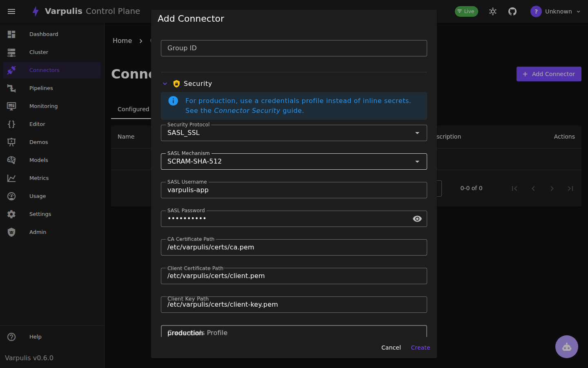Image resolution: width=588 pixels, height=368 pixels.
Task: Open the Metrics section in the sidebar
Action: tap(39, 178)
